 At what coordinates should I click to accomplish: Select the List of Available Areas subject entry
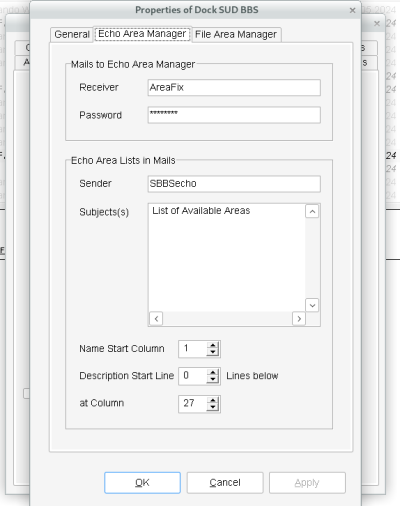(201, 211)
